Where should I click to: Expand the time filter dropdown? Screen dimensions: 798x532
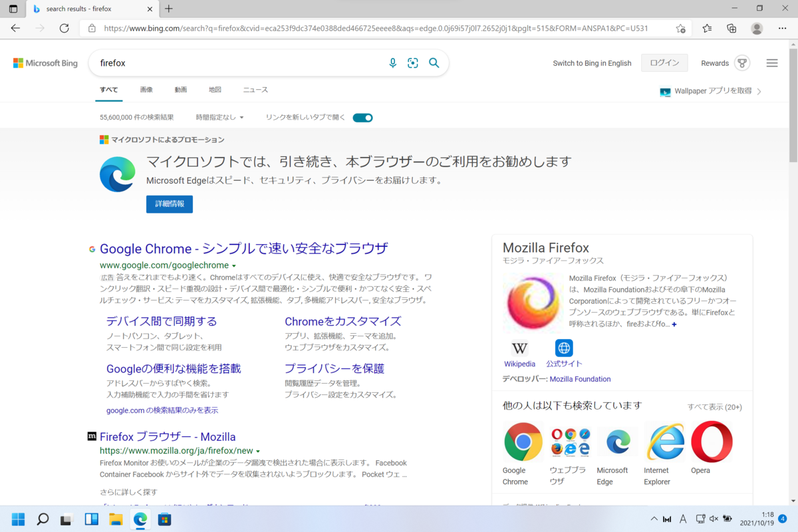[x=219, y=117]
